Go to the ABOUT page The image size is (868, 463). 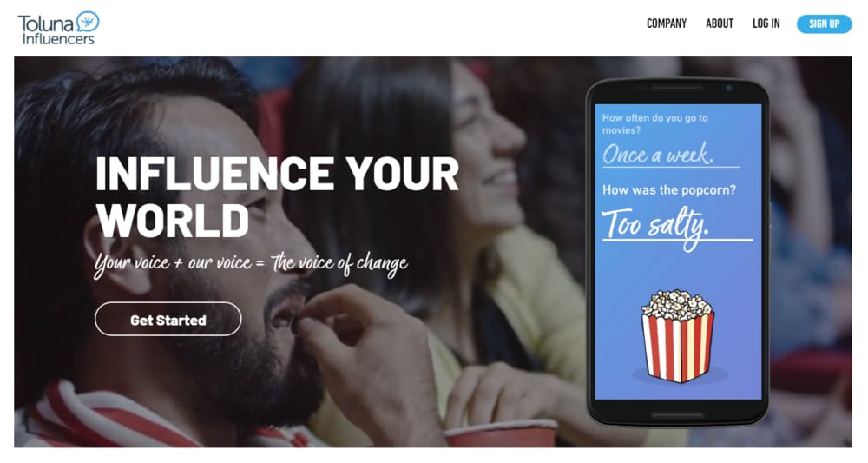719,23
